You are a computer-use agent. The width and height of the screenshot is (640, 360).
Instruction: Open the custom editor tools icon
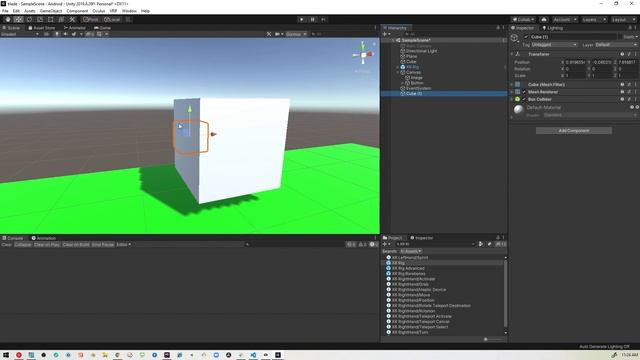72,20
